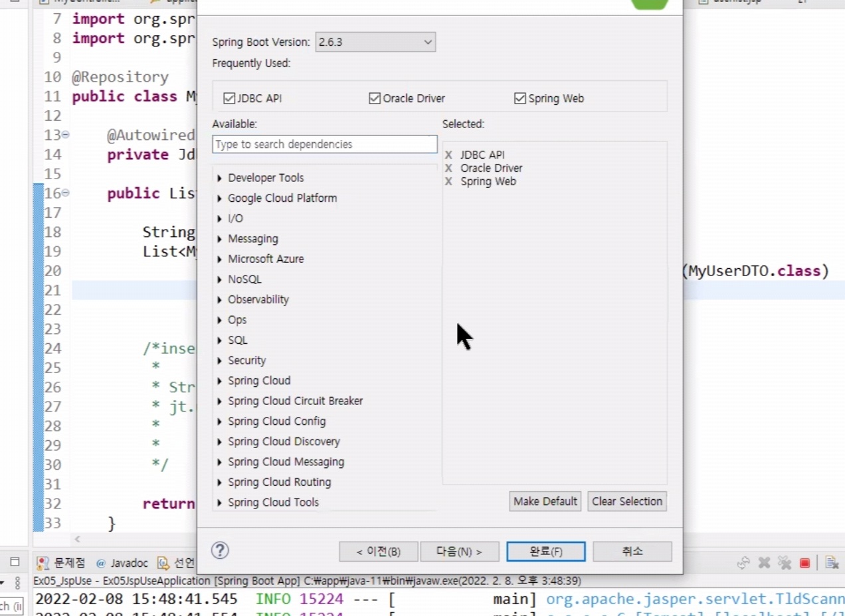Click console text 'org.apache.jasper.servlet.TldScann'
Image resolution: width=845 pixels, height=616 pixels.
coord(695,599)
